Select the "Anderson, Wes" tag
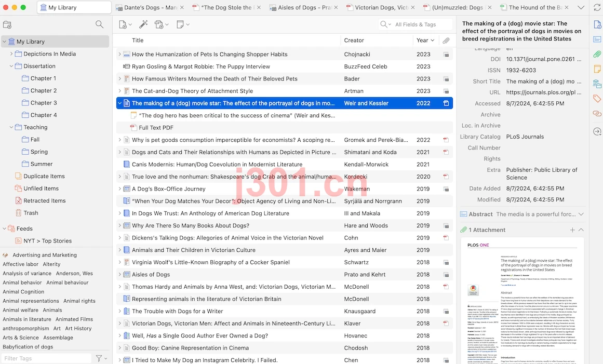Image resolution: width=603 pixels, height=364 pixels. coord(74,273)
